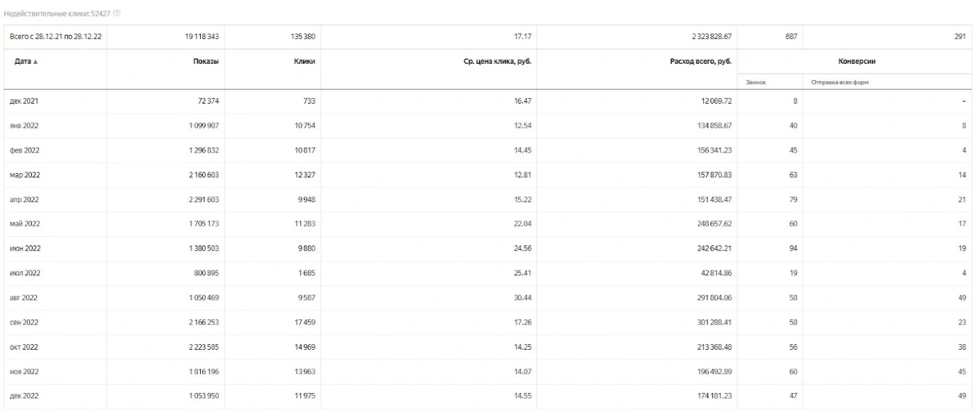980x420 pixels.
Task: Click the мар 2022 date cell
Action: click(x=25, y=175)
